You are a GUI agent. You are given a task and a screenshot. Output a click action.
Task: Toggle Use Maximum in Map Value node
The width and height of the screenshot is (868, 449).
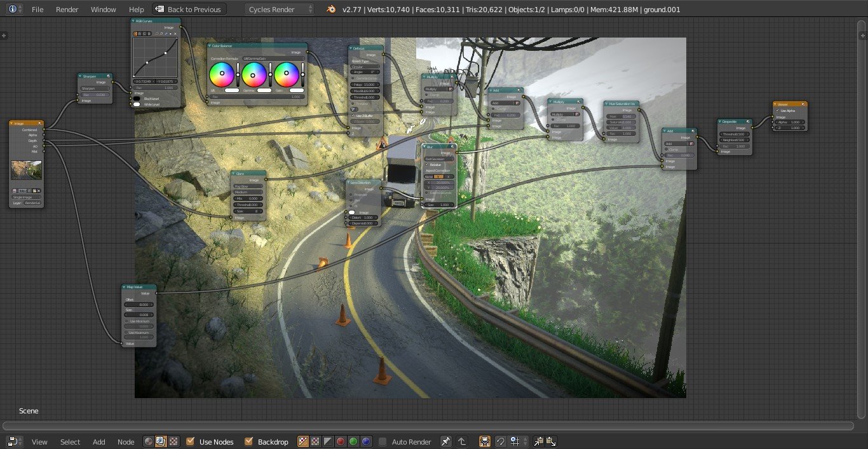126,332
